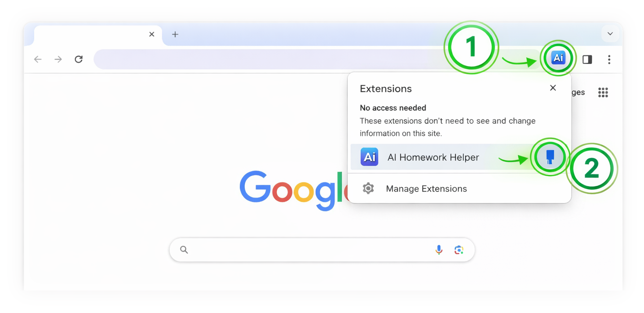
Task: Open Google Lens image search
Action: 459,250
